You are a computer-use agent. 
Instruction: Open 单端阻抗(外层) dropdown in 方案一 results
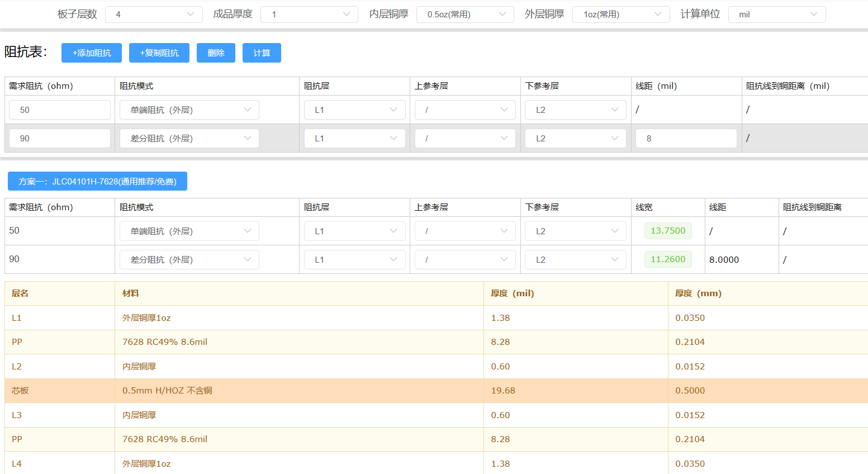tap(189, 231)
